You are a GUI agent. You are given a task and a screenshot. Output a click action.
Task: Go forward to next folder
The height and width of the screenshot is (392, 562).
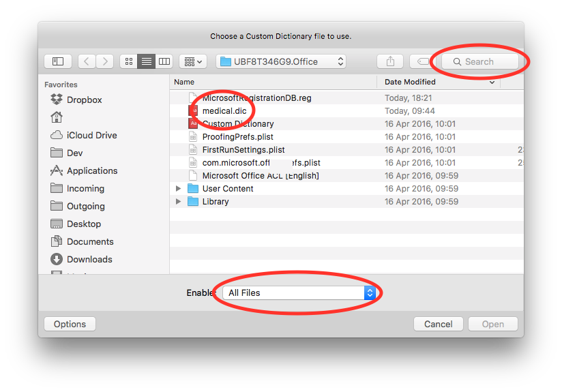[104, 61]
